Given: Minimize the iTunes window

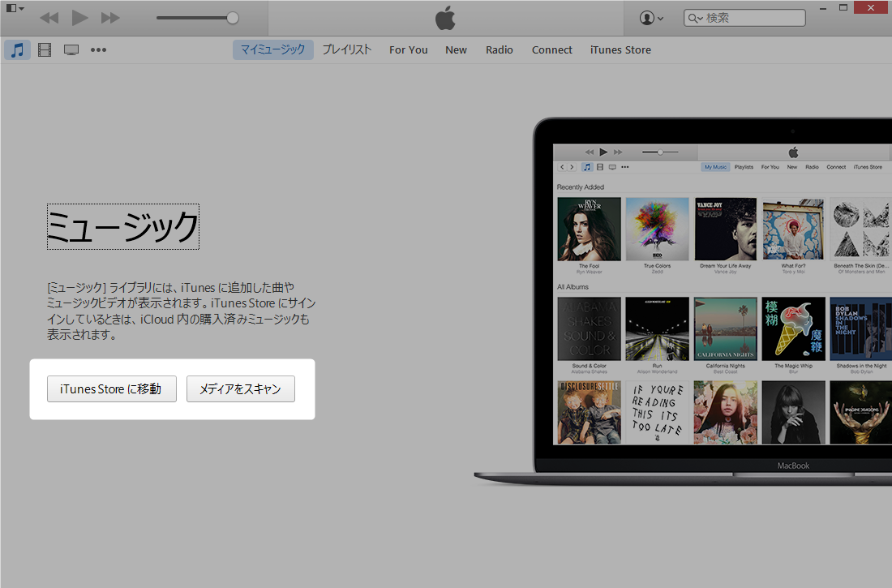Looking at the screenshot, I should pos(823,8).
